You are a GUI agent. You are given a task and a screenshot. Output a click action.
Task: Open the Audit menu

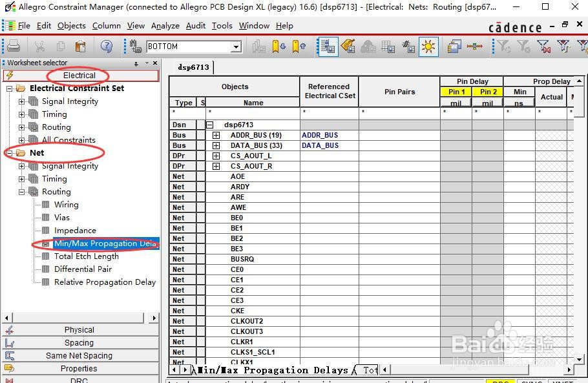[195, 26]
